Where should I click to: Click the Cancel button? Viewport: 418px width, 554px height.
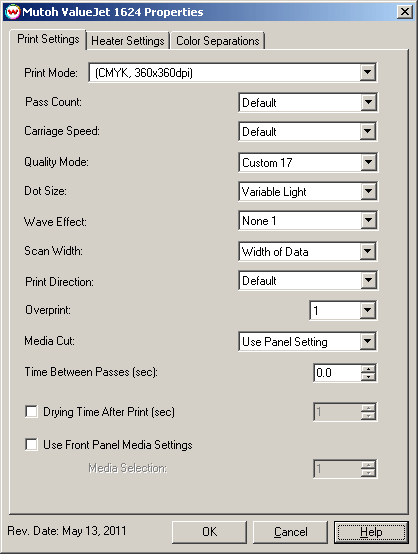coord(290,532)
